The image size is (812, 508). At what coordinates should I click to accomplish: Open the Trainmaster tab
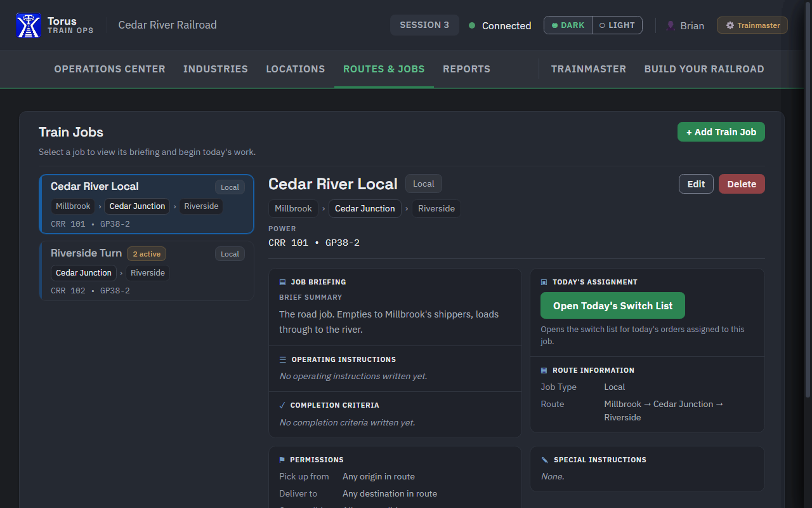tap(589, 69)
